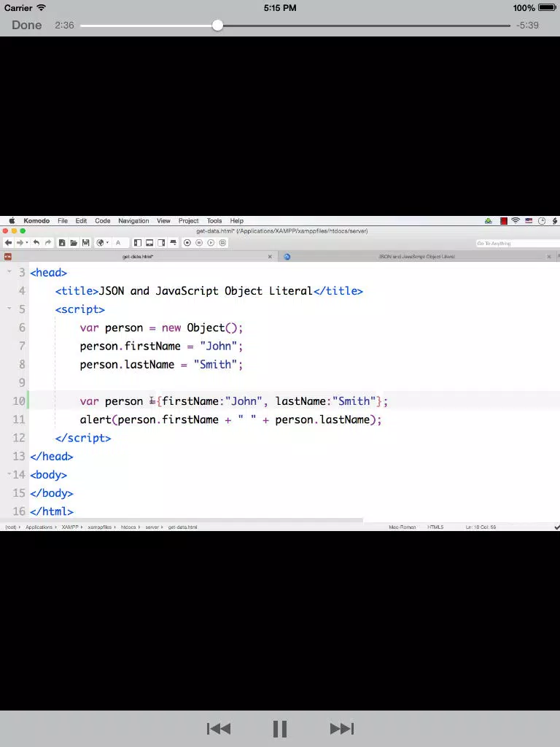Click the closing </html> tag on line 16
Viewport: 560px width, 747px height.
point(52,511)
